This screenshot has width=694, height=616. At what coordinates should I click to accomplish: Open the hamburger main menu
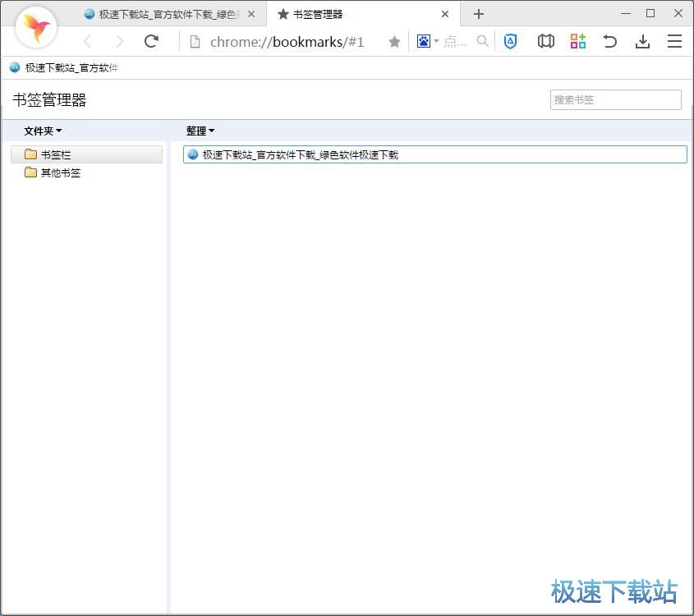674,41
